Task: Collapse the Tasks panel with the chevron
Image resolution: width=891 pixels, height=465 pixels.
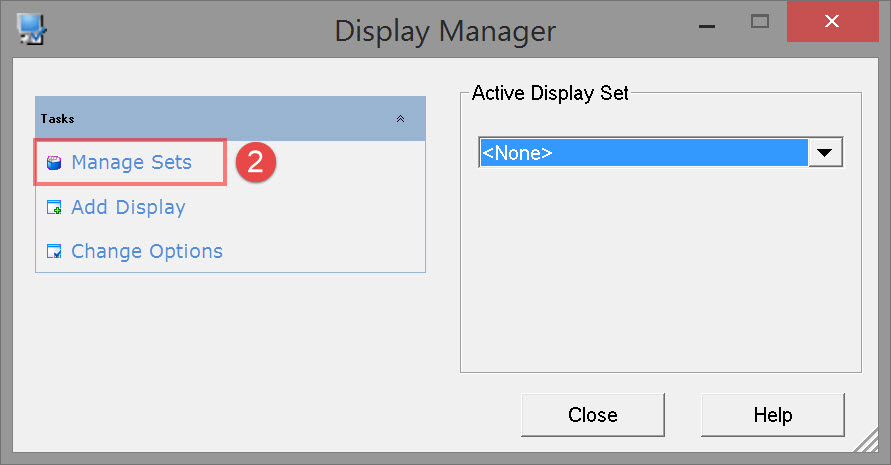Action: point(401,118)
